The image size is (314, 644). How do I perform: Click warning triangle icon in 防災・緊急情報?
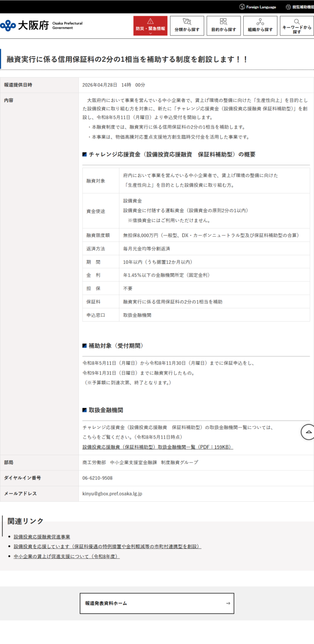150,21
